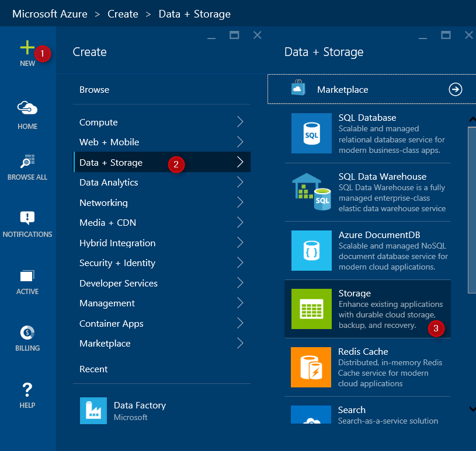Viewport: 476px width, 451px height.
Task: Click the Marketplace circled arrow icon
Action: click(456, 89)
